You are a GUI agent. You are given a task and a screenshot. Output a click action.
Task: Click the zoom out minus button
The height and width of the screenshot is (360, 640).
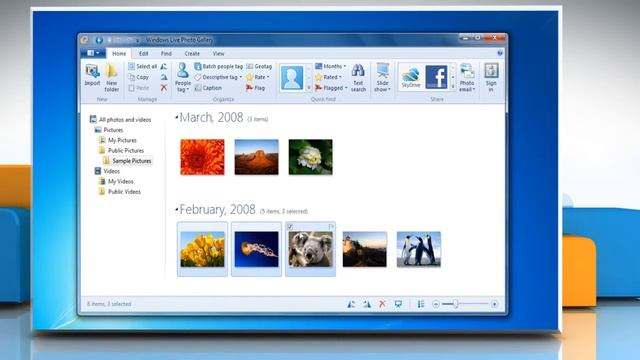tap(436, 304)
